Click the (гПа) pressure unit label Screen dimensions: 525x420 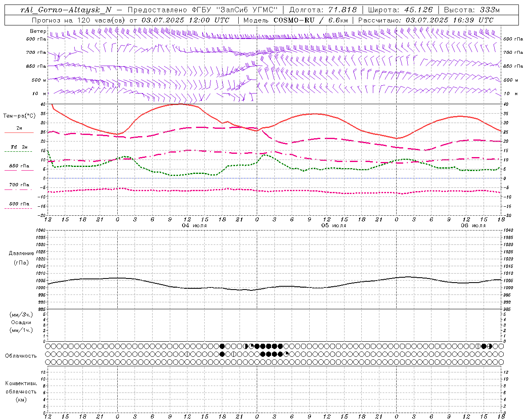click(21, 262)
